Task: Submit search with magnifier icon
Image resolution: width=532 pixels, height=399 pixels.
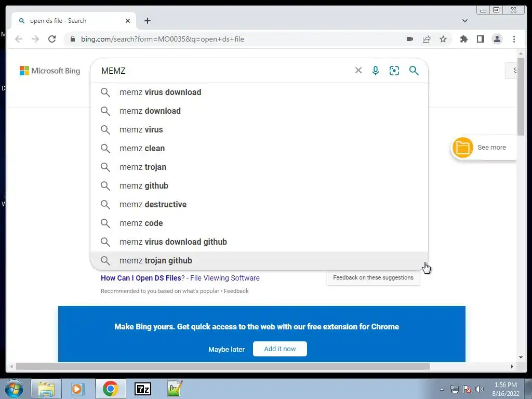Action: click(x=414, y=71)
